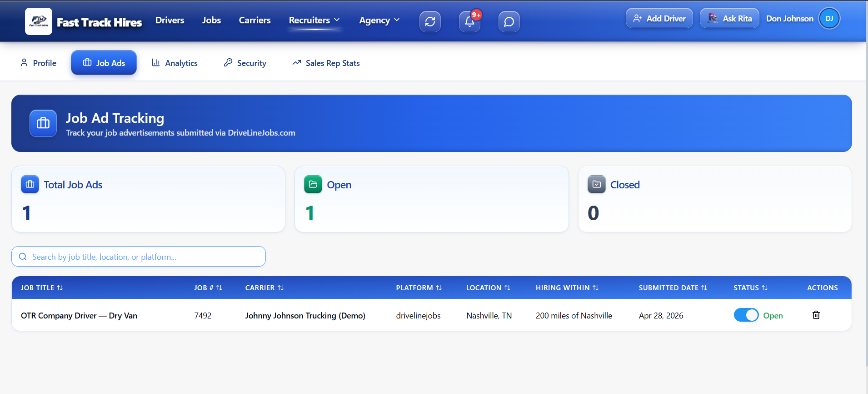Click the Fast Track Hires logo icon

point(39,21)
